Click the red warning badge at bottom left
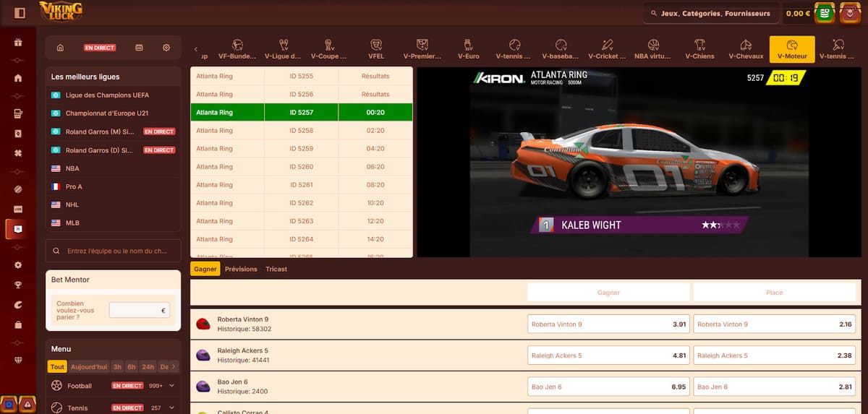The height and width of the screenshot is (414, 868). [x=27, y=405]
